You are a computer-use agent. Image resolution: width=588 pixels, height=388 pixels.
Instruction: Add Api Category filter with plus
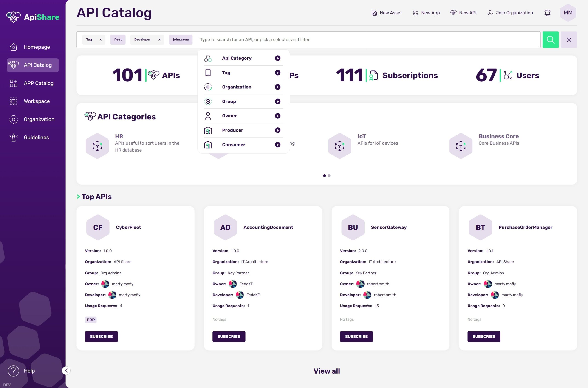(x=277, y=58)
